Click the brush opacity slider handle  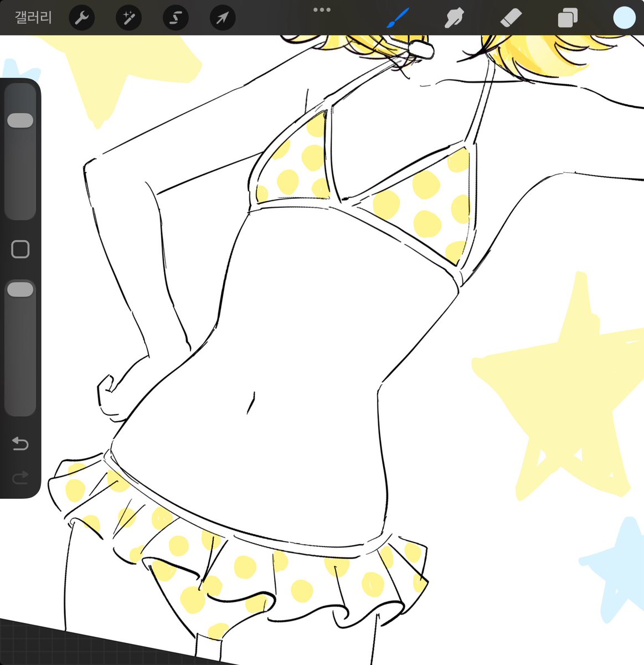pyautogui.click(x=20, y=289)
